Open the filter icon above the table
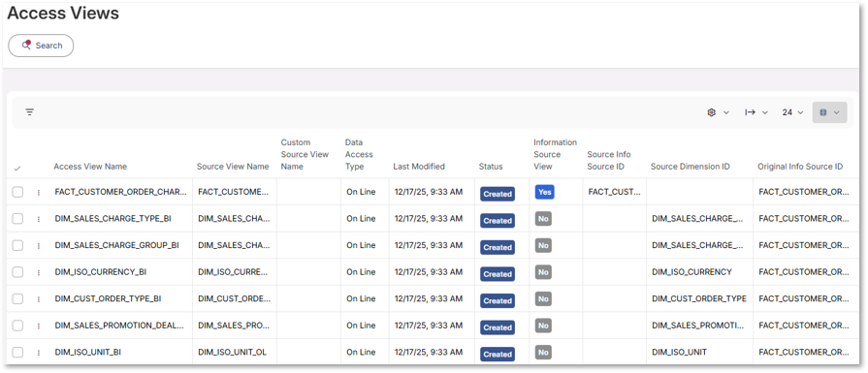Viewport: 868px width, 373px height. 30,112
